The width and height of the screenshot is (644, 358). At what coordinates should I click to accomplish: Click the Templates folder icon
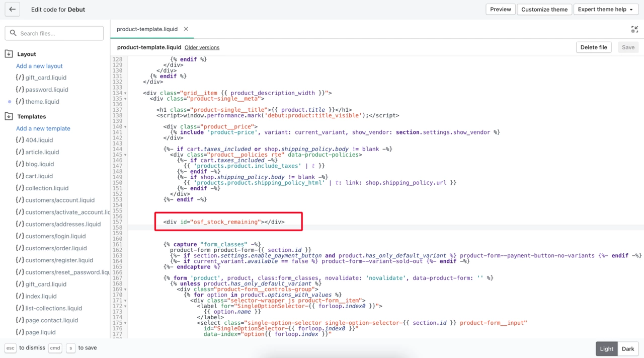click(x=9, y=116)
